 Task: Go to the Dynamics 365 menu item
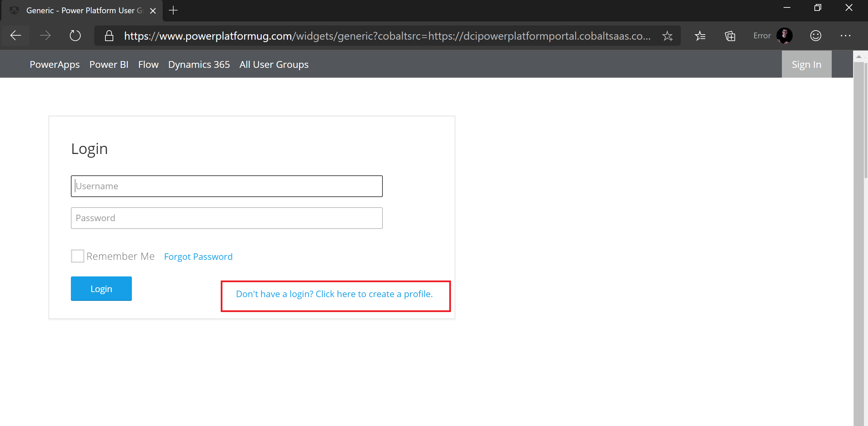pos(199,64)
